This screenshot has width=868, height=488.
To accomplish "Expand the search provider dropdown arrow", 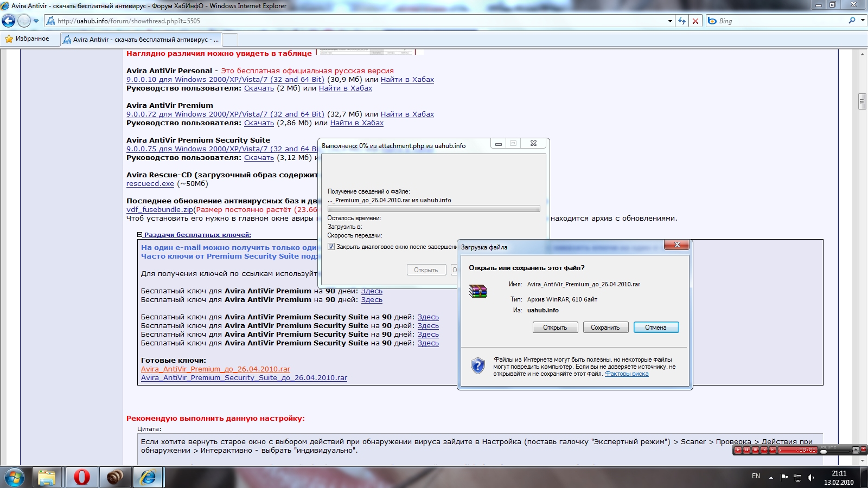I will (x=862, y=21).
